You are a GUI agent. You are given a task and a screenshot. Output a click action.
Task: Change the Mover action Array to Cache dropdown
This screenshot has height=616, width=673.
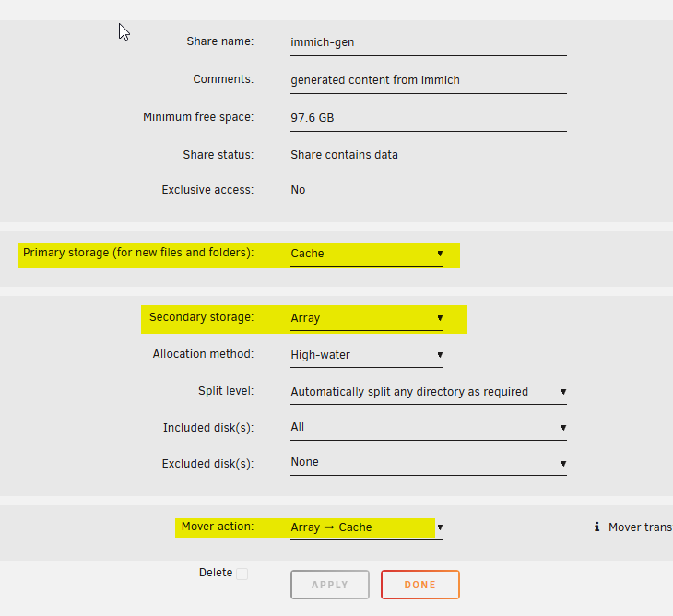click(366, 527)
